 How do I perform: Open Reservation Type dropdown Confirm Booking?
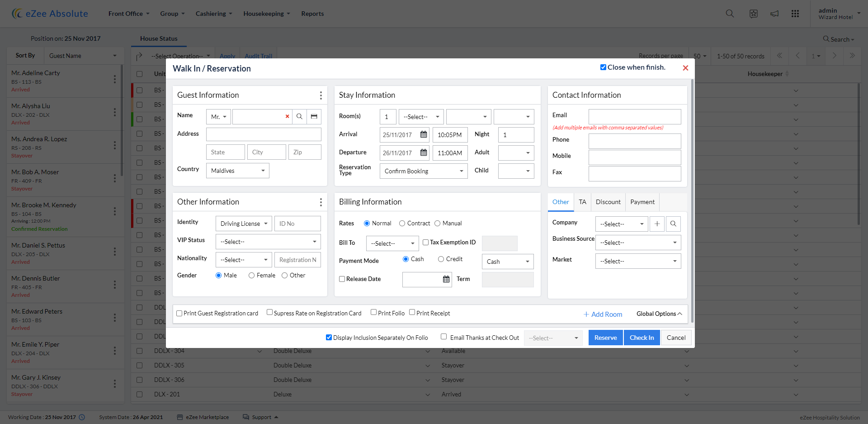(x=424, y=171)
